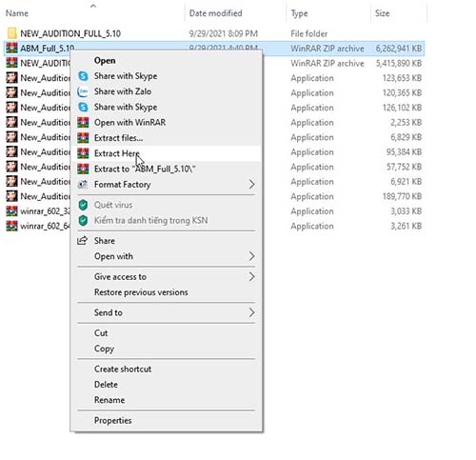Click the NEW_AUDITION_FULL_5.10 folder icon
Viewport: 476px width, 460px height.
pyautogui.click(x=11, y=33)
